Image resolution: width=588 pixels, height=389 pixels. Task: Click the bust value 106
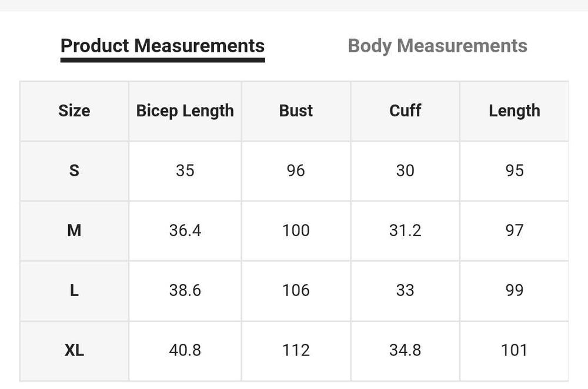(296, 290)
